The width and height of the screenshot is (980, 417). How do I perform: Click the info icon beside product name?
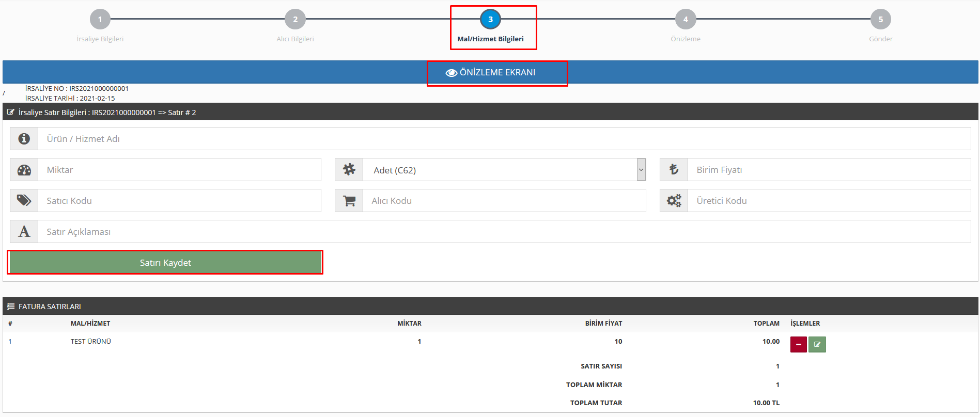[x=24, y=139]
